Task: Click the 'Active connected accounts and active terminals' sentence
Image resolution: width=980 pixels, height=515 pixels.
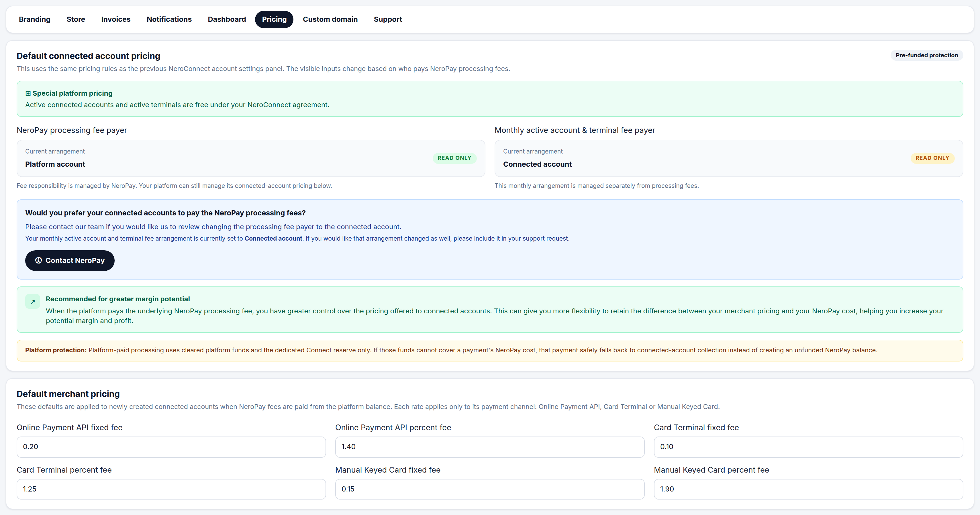Action: point(177,105)
